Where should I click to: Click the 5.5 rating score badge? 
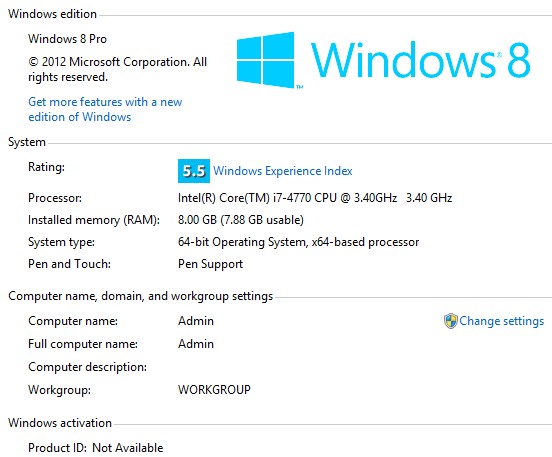pos(194,171)
